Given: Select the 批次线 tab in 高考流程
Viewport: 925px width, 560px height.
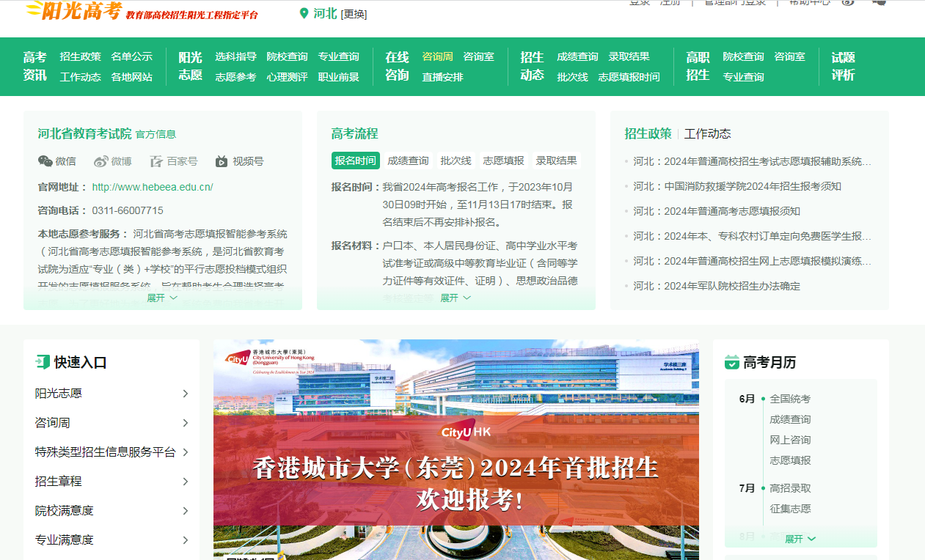Looking at the screenshot, I should click(456, 161).
